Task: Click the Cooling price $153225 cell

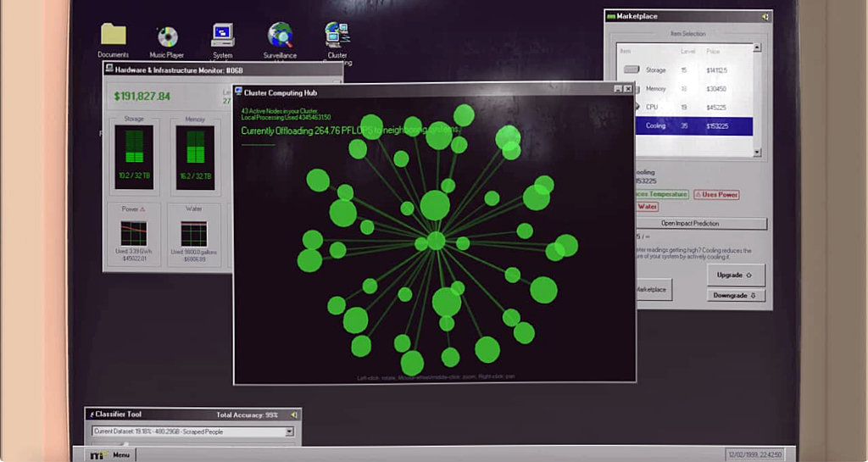Action: click(x=717, y=126)
